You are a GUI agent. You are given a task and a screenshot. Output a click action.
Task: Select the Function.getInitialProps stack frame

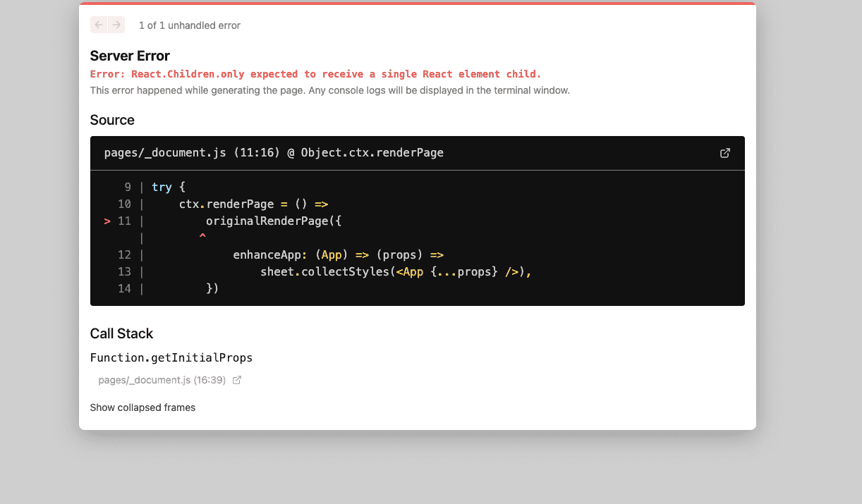[x=171, y=357]
